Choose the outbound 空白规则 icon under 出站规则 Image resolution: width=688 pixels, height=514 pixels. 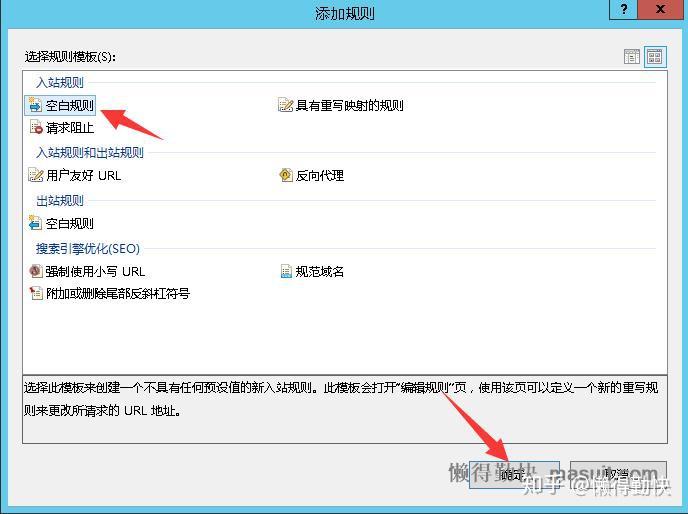click(35, 223)
